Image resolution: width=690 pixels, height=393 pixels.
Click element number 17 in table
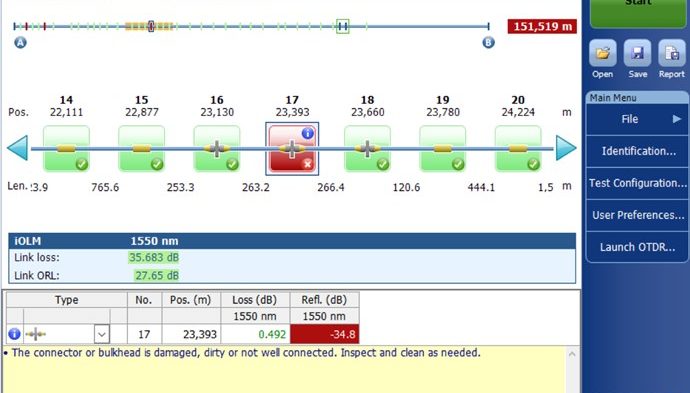144,334
